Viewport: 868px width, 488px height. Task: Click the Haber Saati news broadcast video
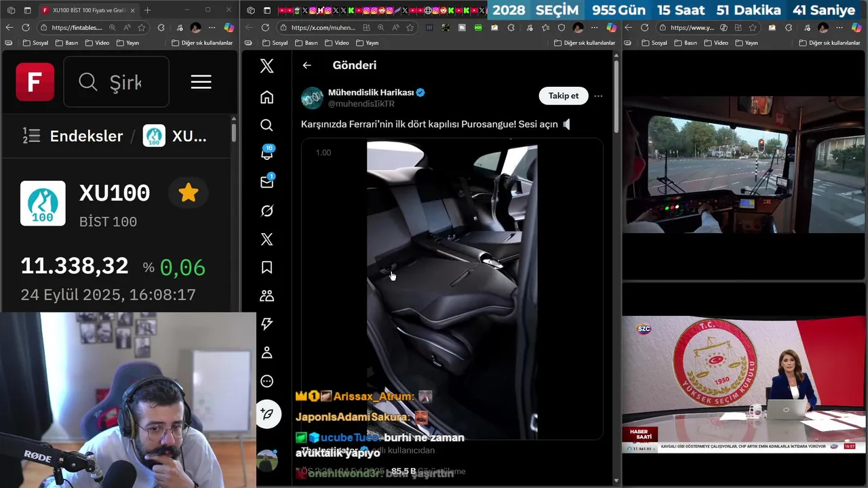(744, 384)
